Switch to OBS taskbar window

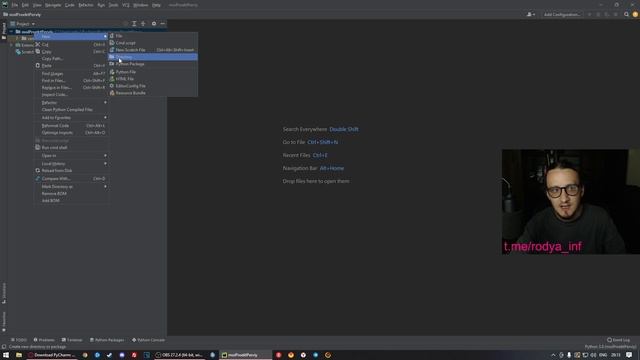(180, 355)
